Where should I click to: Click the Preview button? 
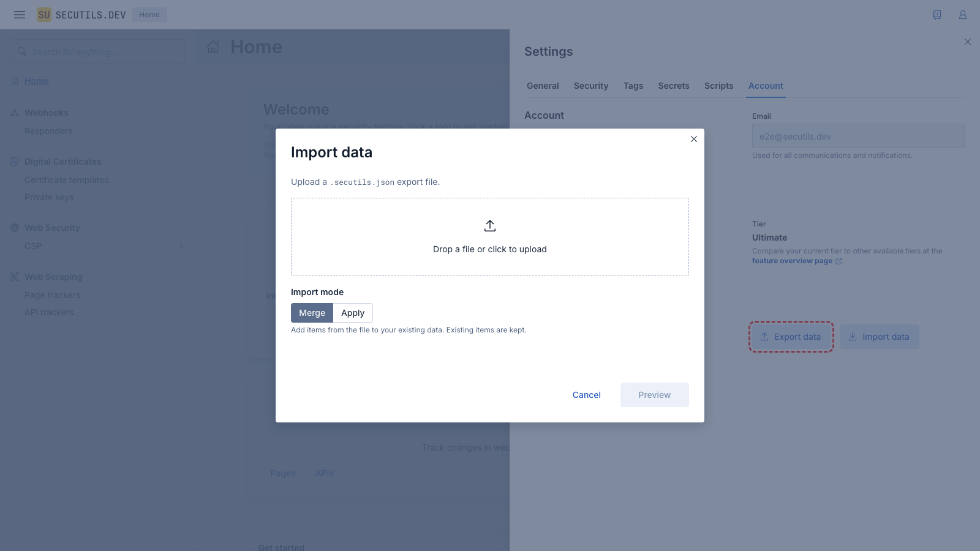click(x=654, y=395)
